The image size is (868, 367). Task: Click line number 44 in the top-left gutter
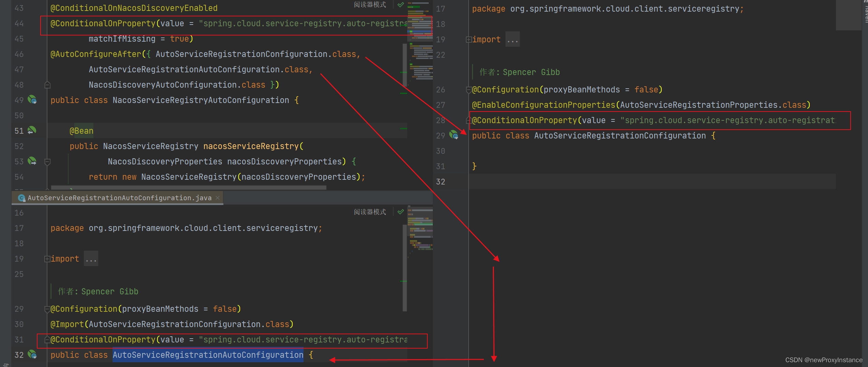coord(19,24)
